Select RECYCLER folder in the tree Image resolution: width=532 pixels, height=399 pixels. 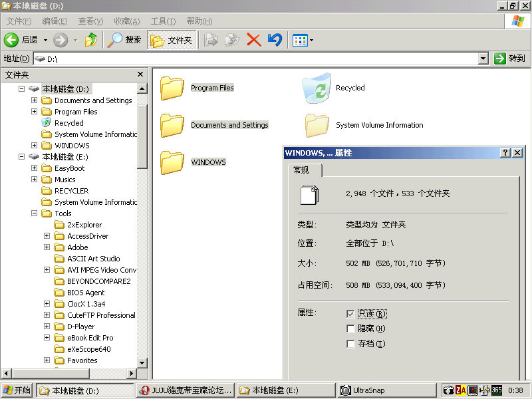click(71, 191)
